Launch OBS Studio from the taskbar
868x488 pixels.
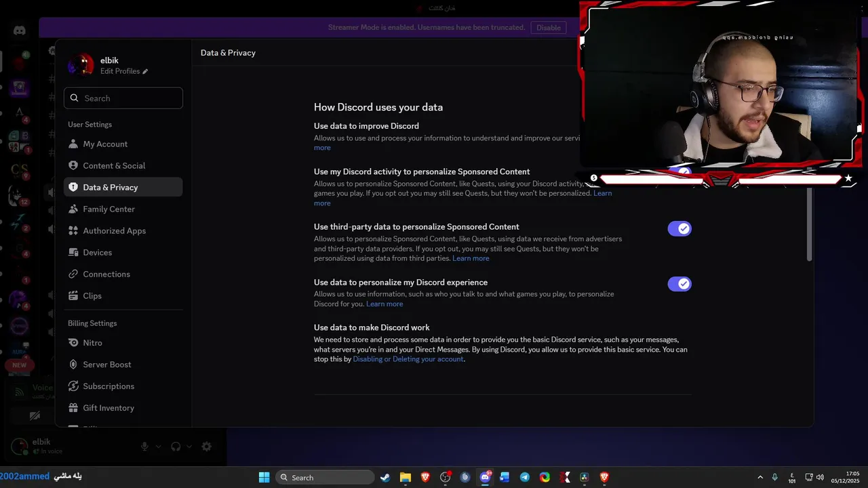pyautogui.click(x=445, y=477)
